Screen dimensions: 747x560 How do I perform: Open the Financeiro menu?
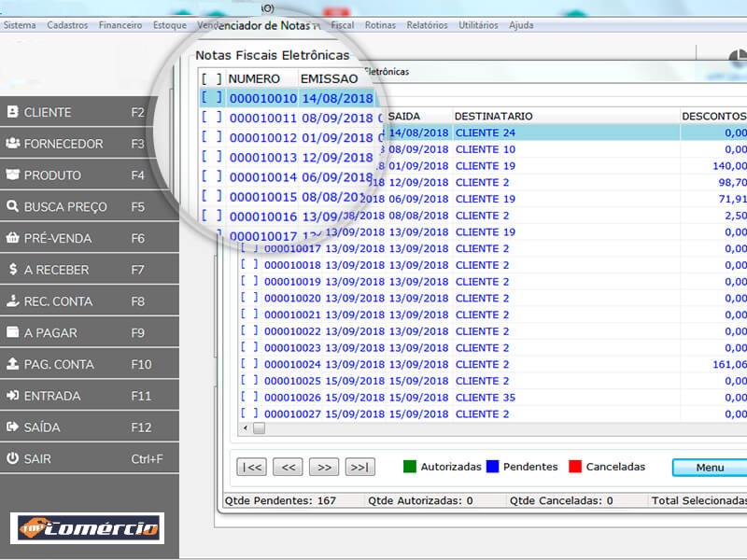pyautogui.click(x=120, y=25)
